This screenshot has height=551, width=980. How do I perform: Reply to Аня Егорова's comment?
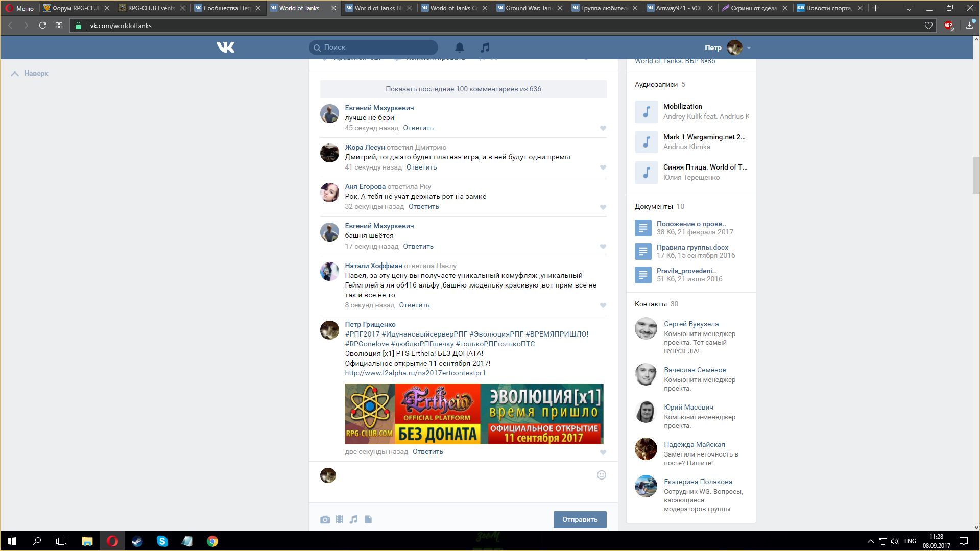point(424,207)
